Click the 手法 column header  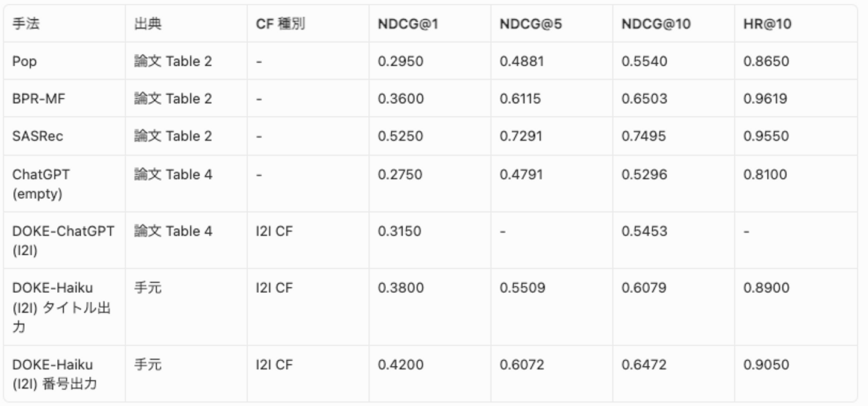[27, 24]
